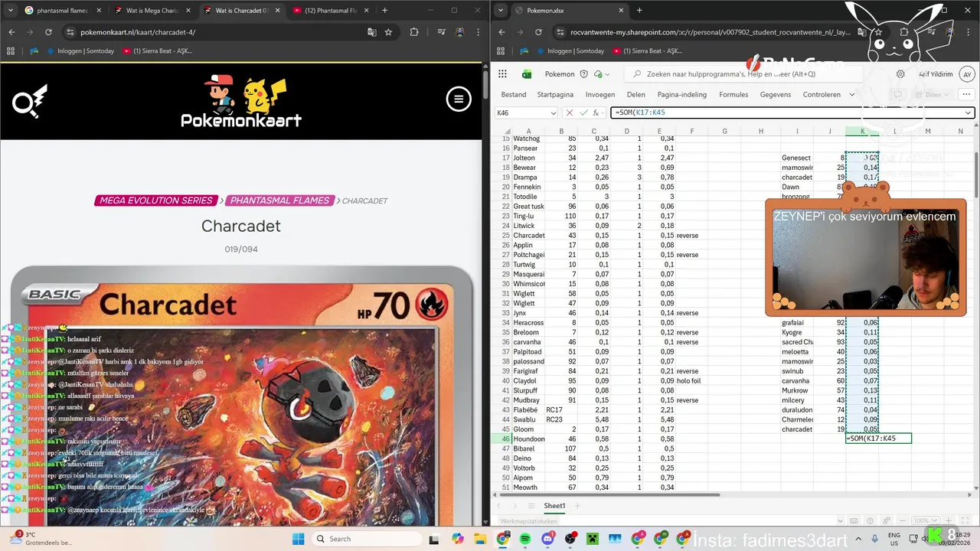Click site info icon in pokemonkaart address bar
This screenshot has width=980, height=551.
click(70, 32)
